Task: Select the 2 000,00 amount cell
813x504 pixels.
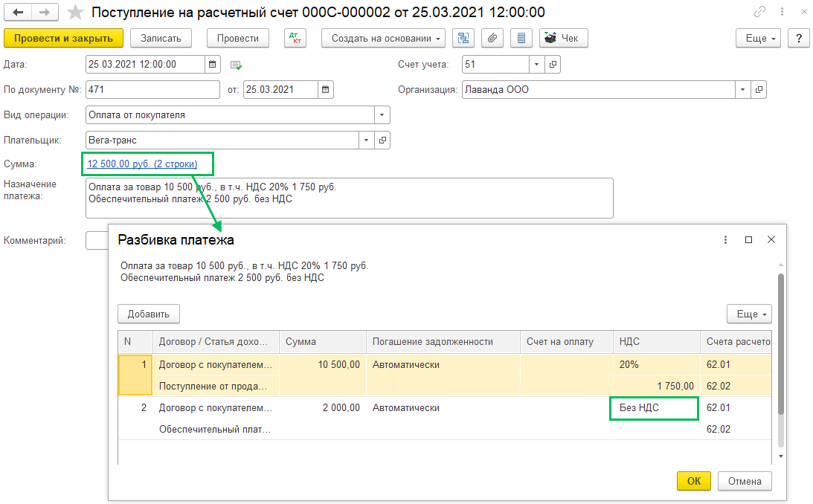Action: click(323, 407)
